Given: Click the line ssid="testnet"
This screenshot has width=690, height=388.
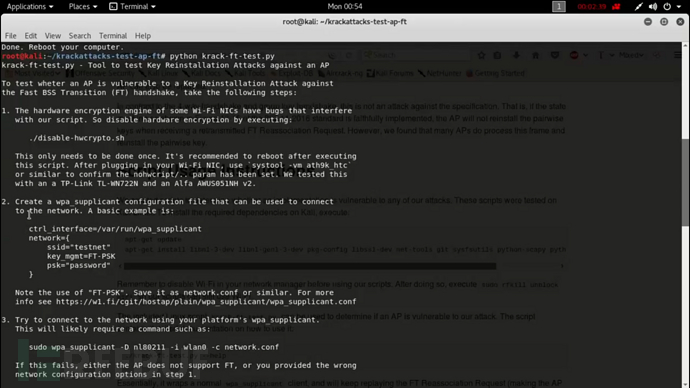Looking at the screenshot, I should coord(78,247).
